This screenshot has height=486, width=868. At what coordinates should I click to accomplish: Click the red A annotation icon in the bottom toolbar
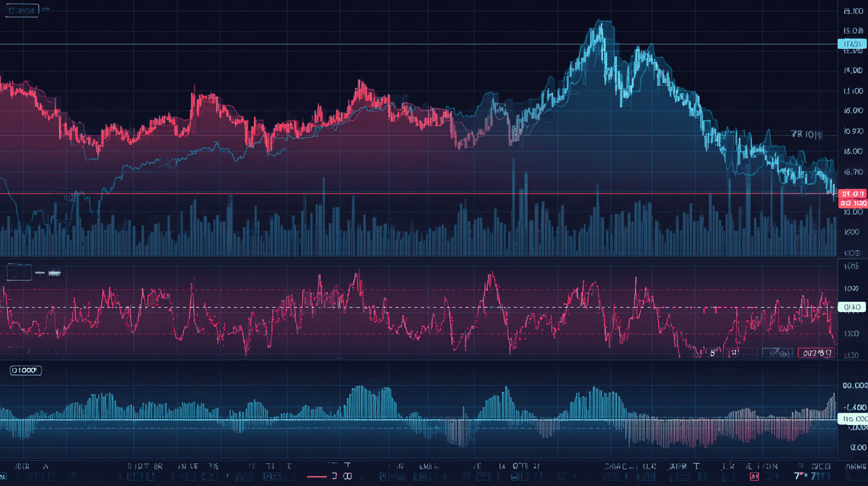tap(755, 475)
